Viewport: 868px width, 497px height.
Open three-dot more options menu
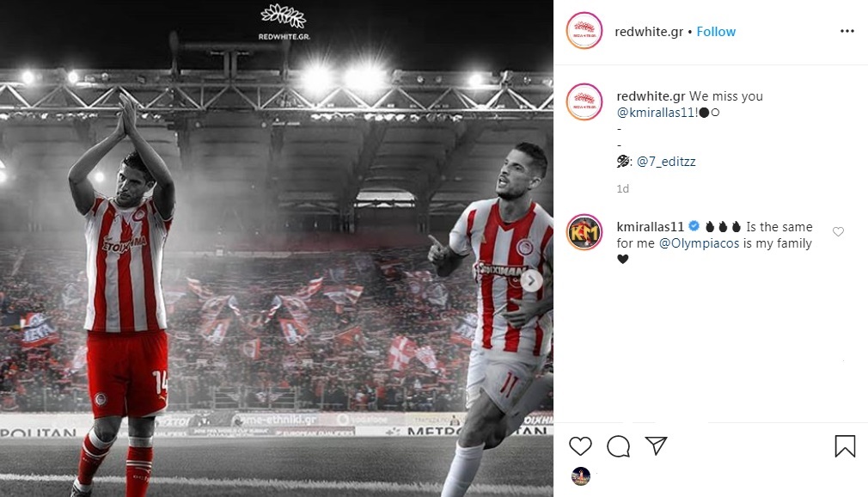[847, 31]
